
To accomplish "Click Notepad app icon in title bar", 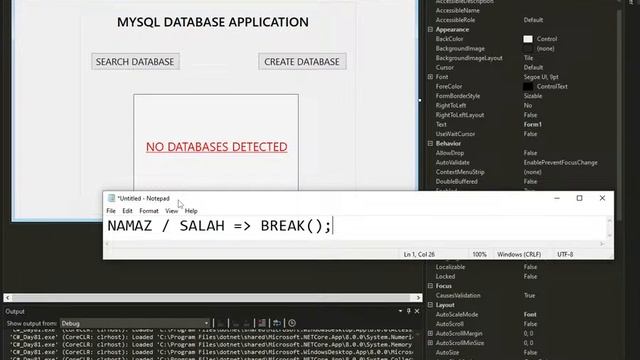I will pos(111,198).
